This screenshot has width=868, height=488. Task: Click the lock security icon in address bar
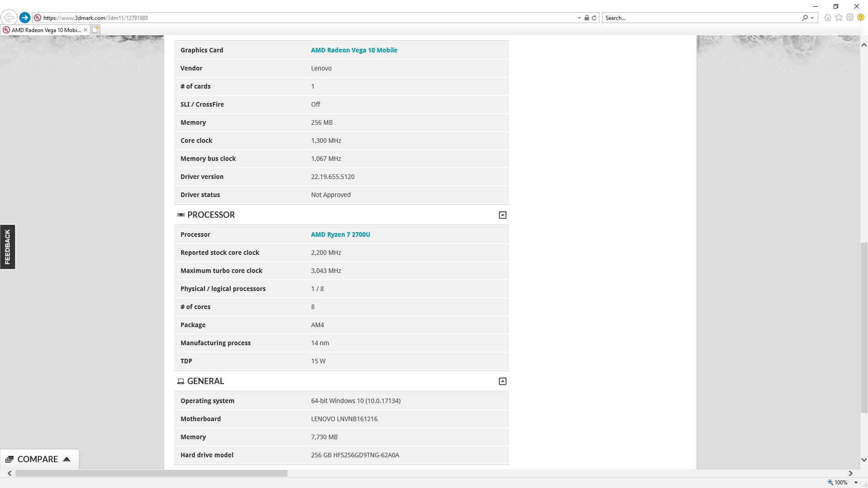tap(586, 18)
